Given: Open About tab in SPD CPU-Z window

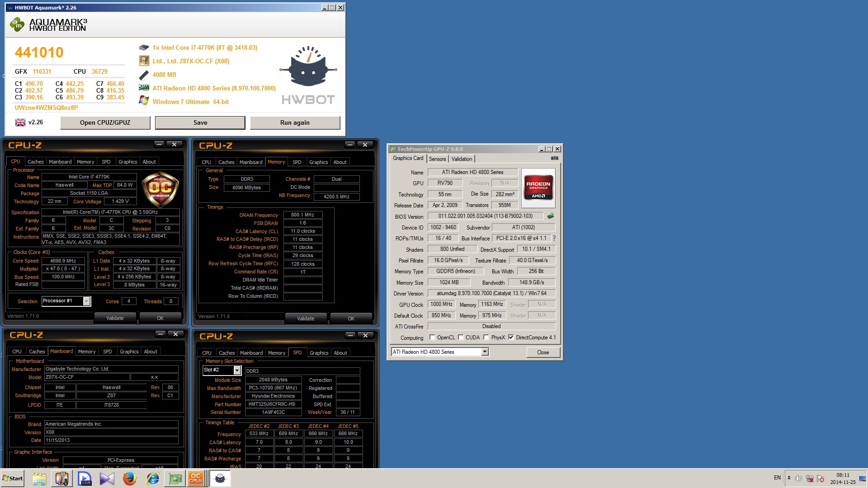Looking at the screenshot, I should [x=340, y=353].
